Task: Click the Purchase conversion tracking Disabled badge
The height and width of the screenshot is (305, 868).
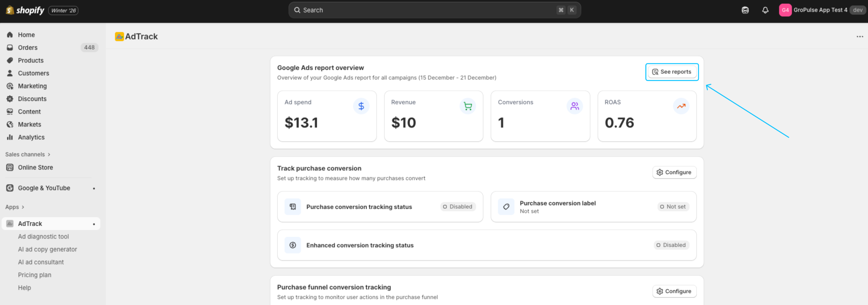Action: [x=458, y=207]
